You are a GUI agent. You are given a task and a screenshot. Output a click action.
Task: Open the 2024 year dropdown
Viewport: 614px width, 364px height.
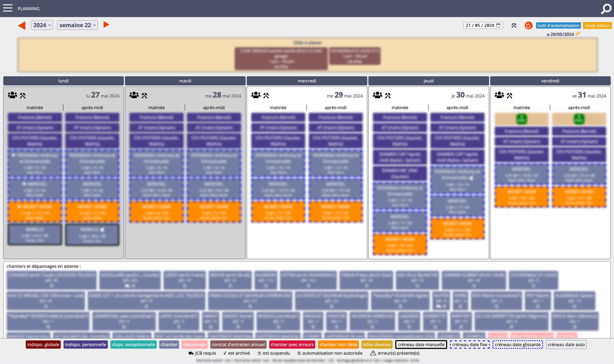tap(42, 25)
